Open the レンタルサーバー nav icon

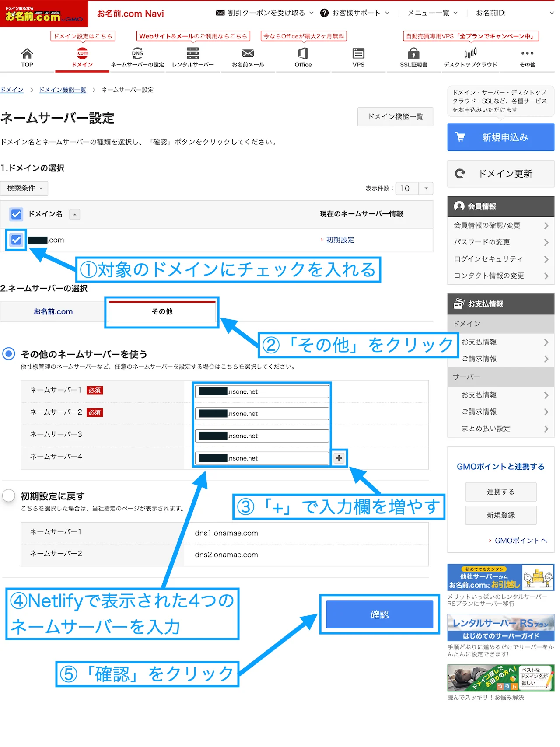192,53
